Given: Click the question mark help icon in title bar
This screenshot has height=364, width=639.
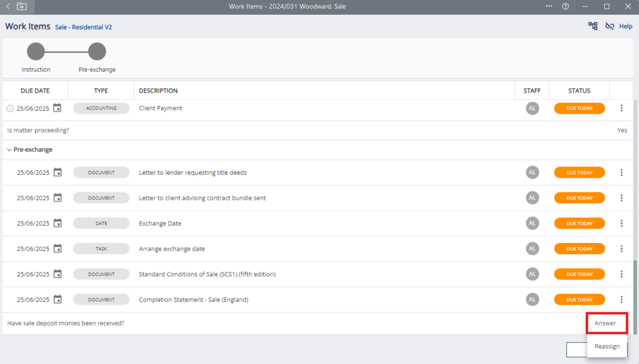Looking at the screenshot, I should click(565, 7).
